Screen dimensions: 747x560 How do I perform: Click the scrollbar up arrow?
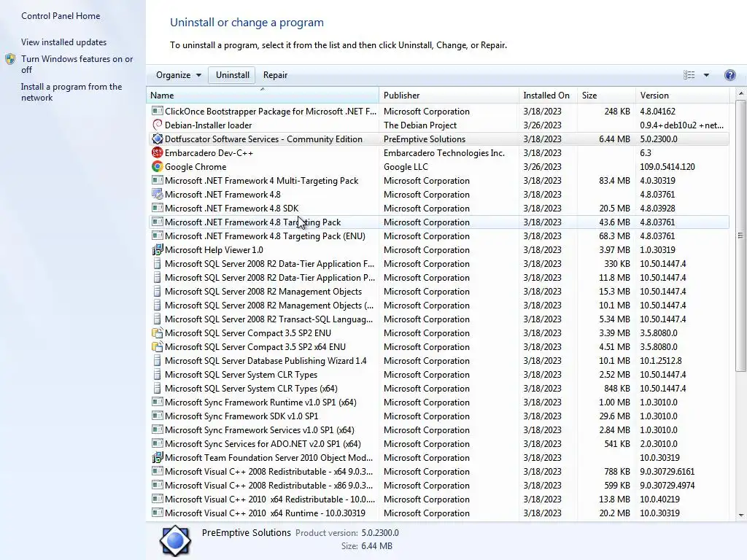point(741,94)
